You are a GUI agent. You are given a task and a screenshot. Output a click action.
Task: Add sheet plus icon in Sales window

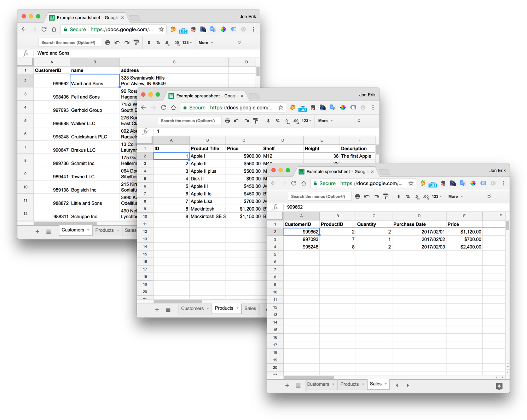click(287, 385)
